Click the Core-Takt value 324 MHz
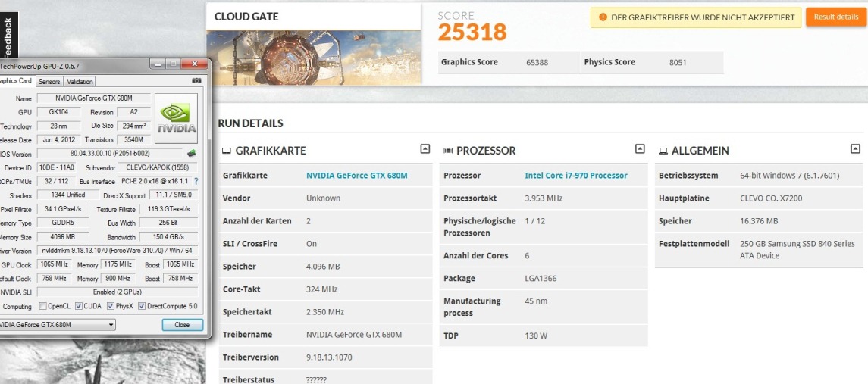This screenshot has width=868, height=384. [321, 289]
